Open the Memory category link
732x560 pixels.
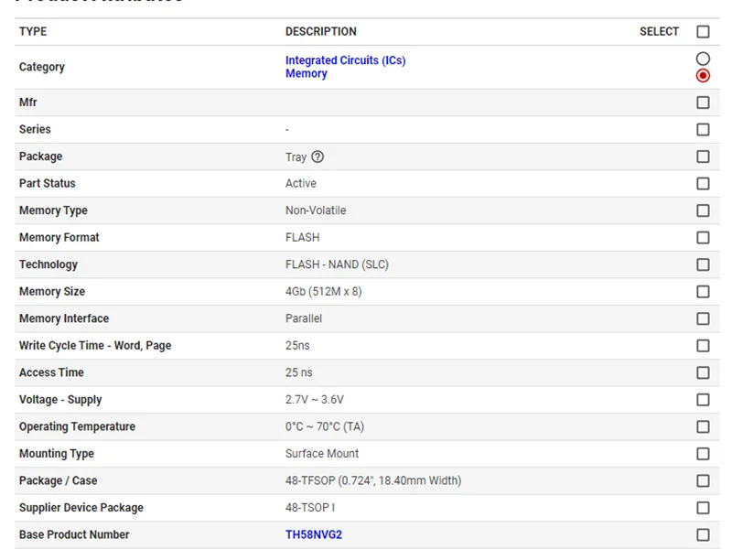[x=306, y=74]
